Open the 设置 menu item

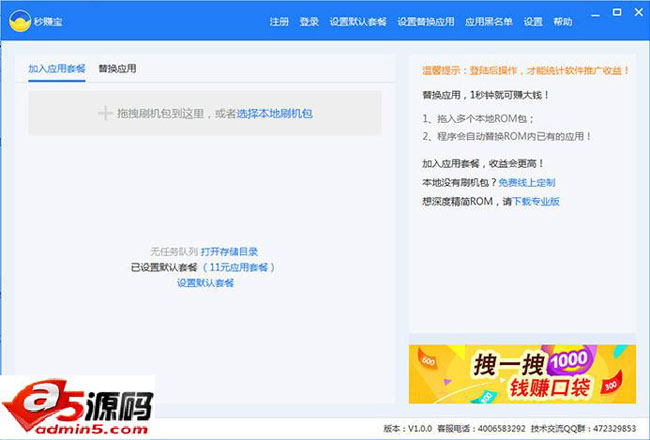533,22
